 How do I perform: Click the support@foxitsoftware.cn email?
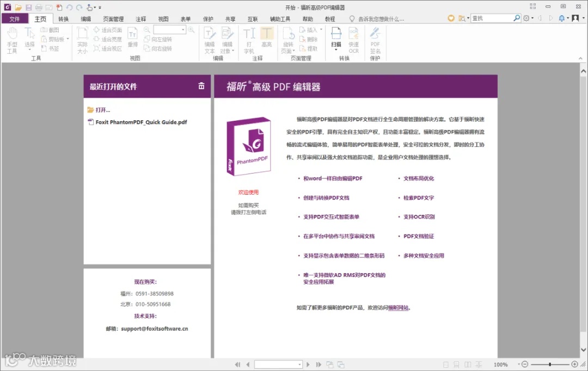pyautogui.click(x=155, y=329)
